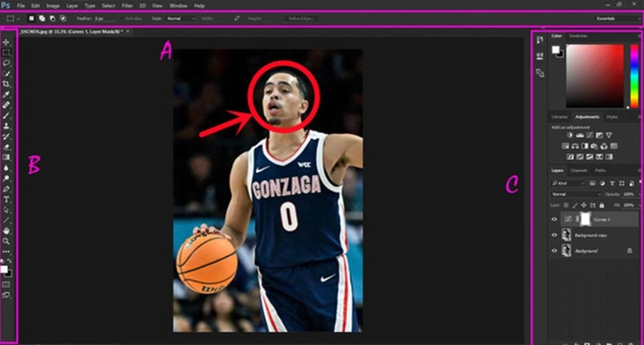644x345 pixels.
Task: Select the Type tool
Action: (x=7, y=198)
